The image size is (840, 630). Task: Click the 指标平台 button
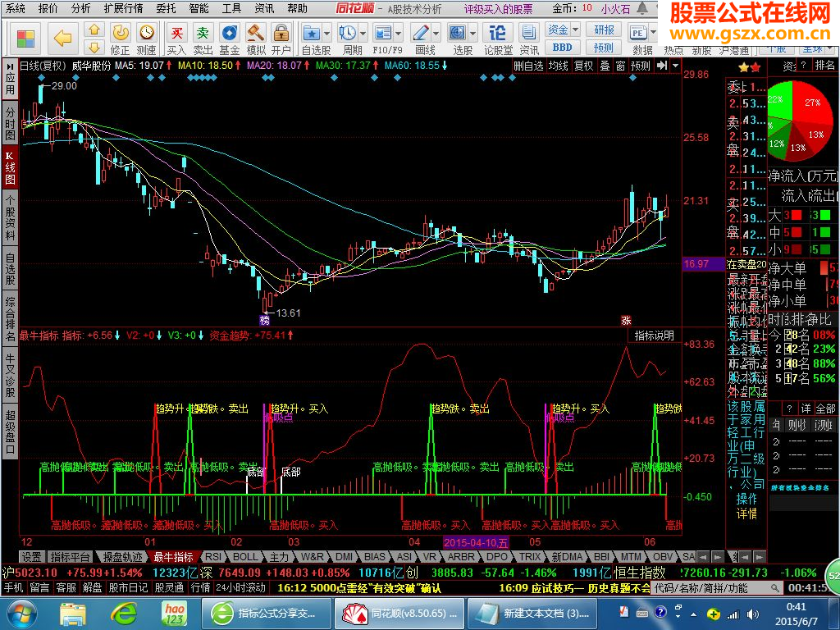tap(70, 557)
